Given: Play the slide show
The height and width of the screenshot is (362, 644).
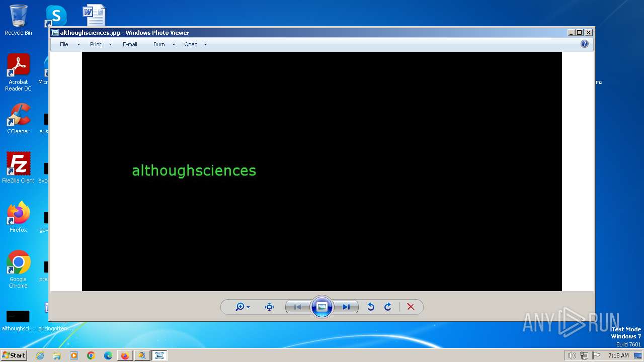Looking at the screenshot, I should 322,307.
